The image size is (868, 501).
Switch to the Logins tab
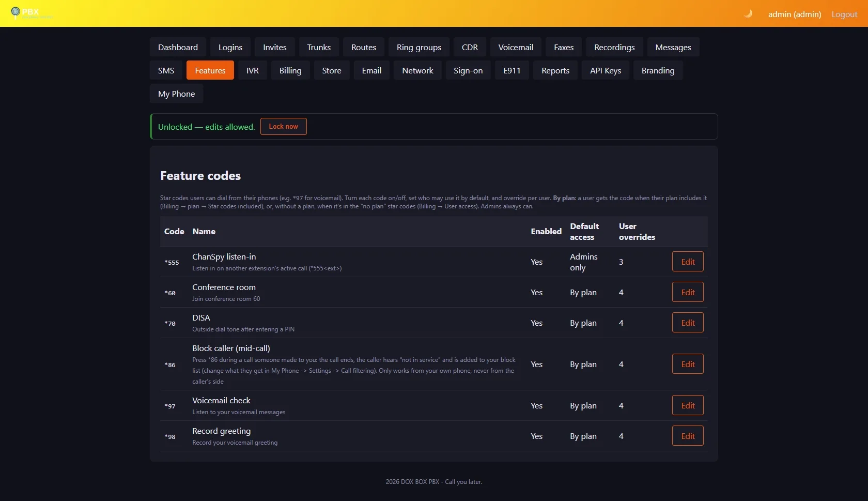[x=230, y=47]
